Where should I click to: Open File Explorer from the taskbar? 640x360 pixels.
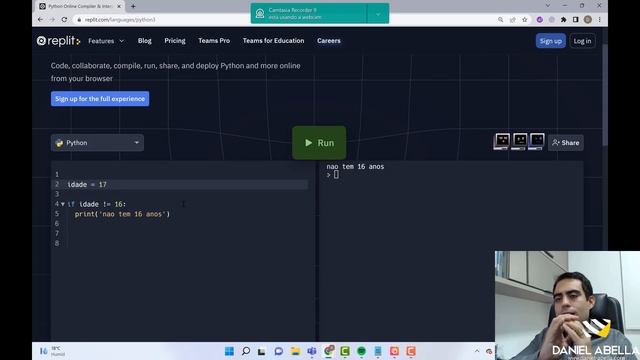[295, 351]
